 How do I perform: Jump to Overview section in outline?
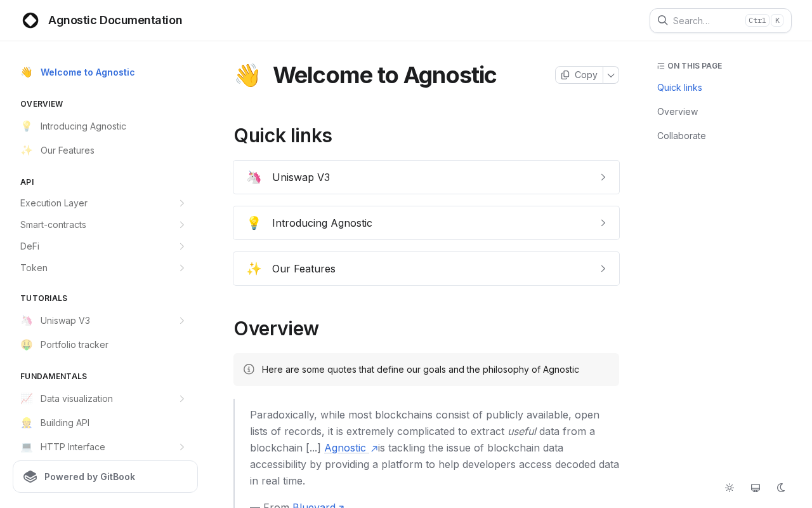click(x=678, y=112)
